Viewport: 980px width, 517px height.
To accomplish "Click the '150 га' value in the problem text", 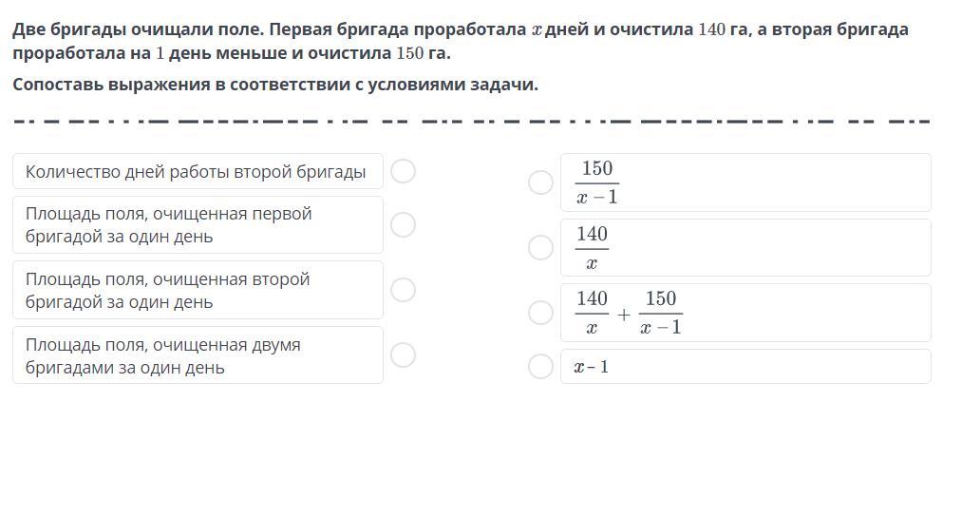I will [424, 53].
